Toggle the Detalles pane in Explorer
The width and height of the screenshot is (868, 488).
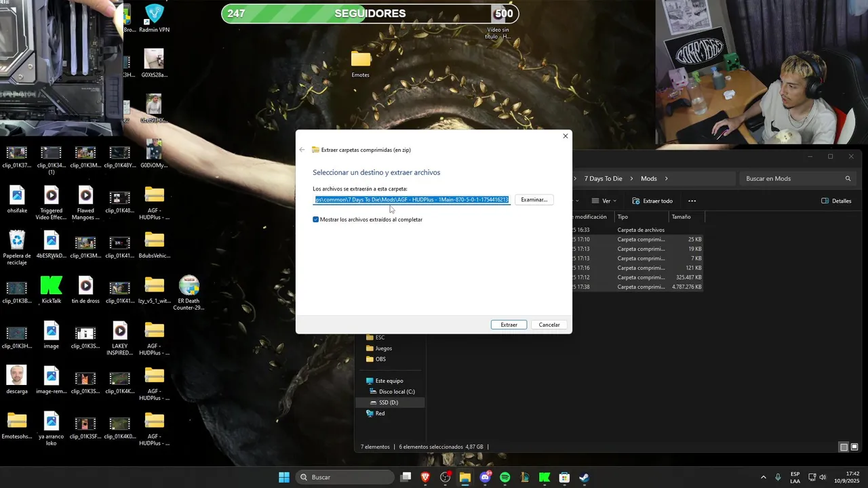click(x=836, y=201)
